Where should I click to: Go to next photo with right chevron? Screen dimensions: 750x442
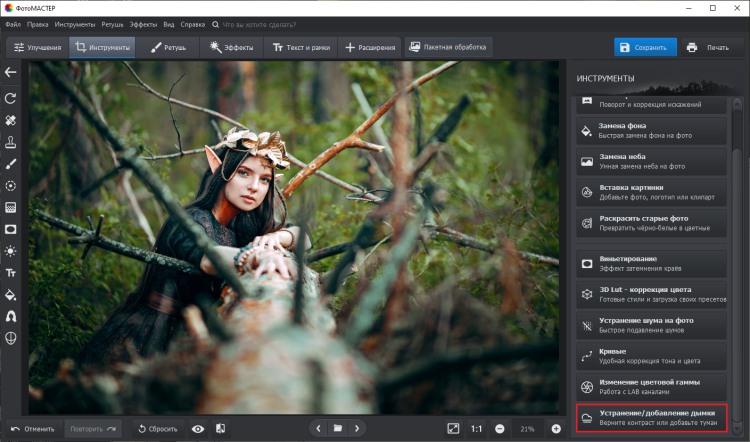click(x=357, y=428)
